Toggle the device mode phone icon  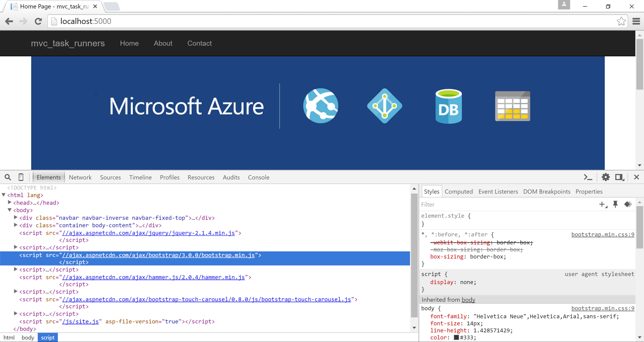21,177
